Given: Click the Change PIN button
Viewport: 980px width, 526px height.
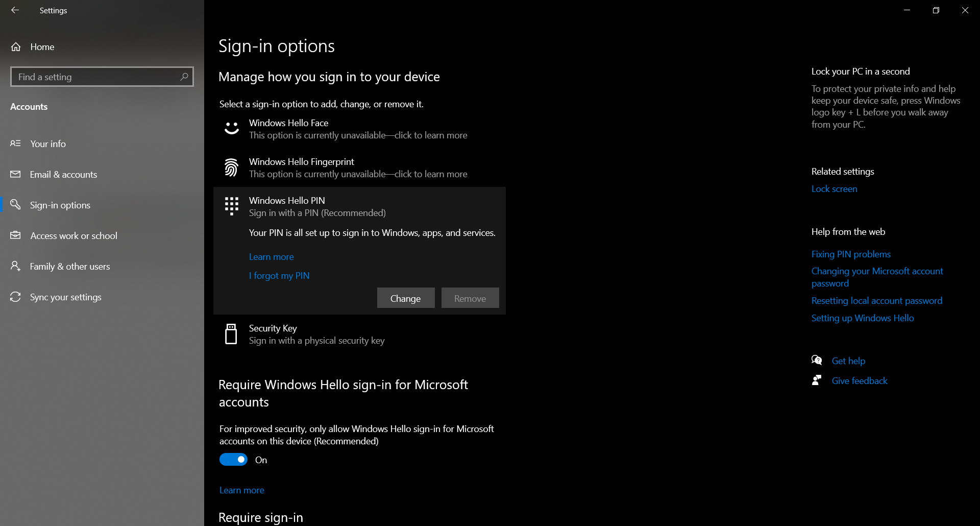Looking at the screenshot, I should point(406,298).
